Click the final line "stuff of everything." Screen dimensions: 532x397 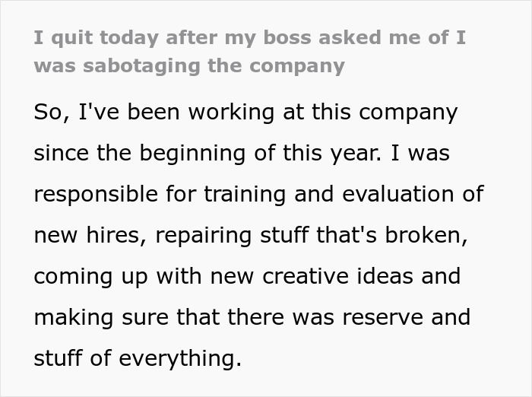click(138, 357)
